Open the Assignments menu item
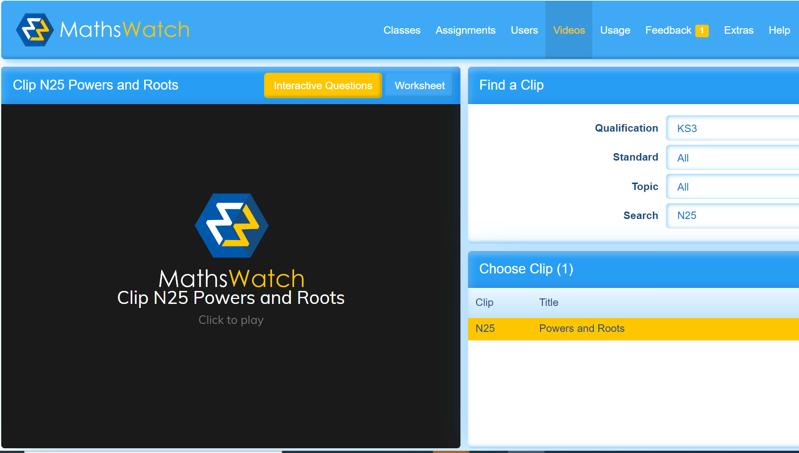This screenshot has height=453, width=799. point(465,31)
